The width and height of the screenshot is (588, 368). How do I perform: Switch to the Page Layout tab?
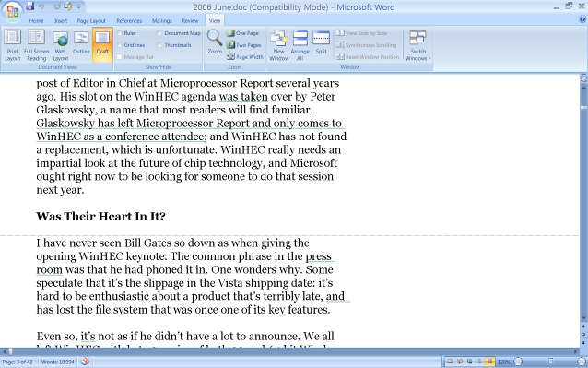pyautogui.click(x=91, y=21)
